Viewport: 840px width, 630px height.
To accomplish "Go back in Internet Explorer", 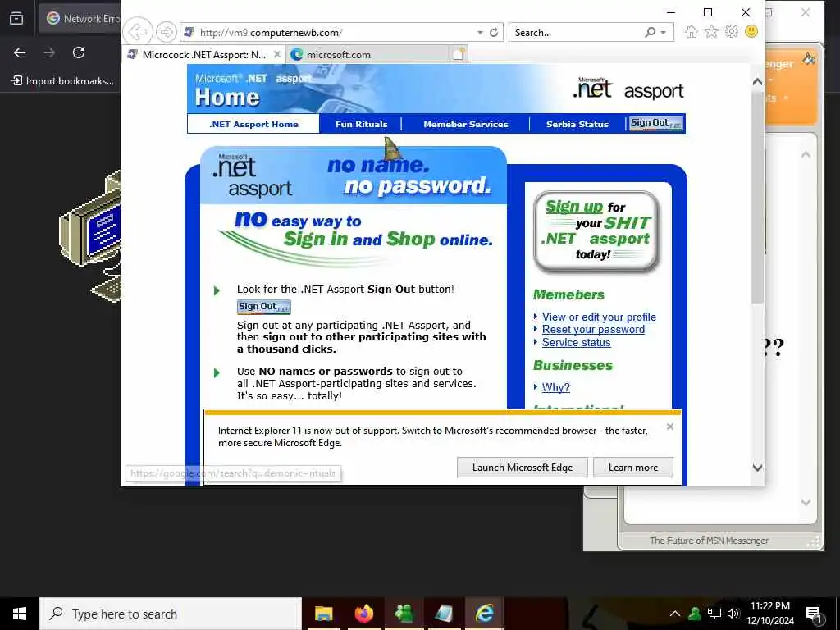I will [138, 32].
